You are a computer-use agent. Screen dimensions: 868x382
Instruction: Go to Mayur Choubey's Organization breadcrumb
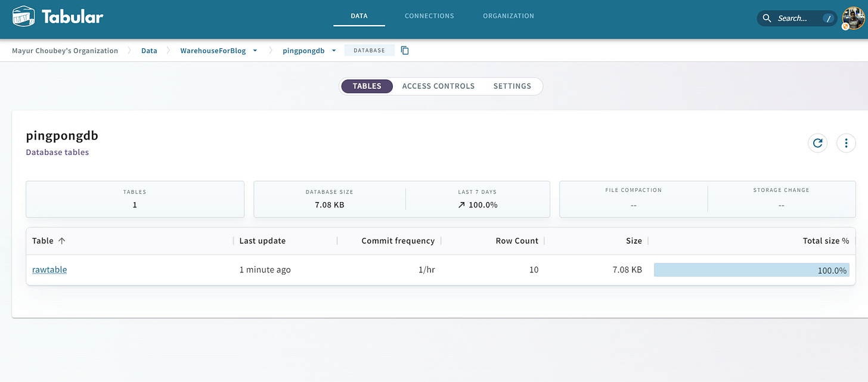tap(65, 51)
